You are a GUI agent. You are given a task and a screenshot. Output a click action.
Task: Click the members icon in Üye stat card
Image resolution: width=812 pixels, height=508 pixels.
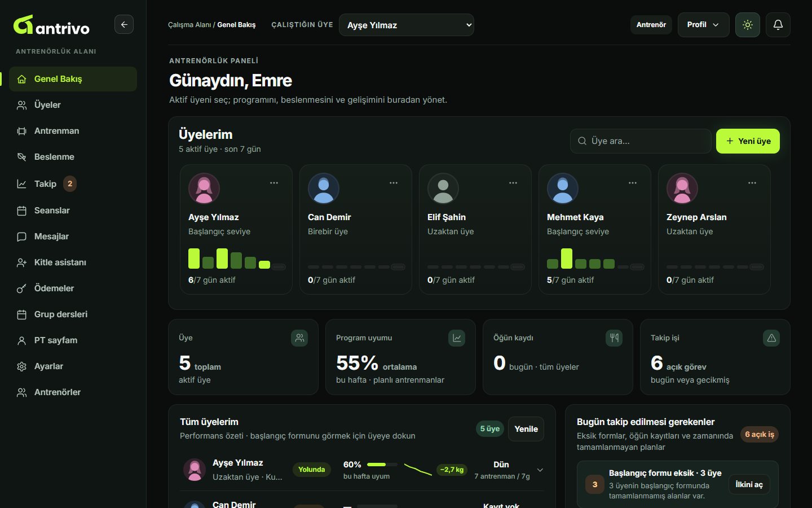(x=299, y=338)
